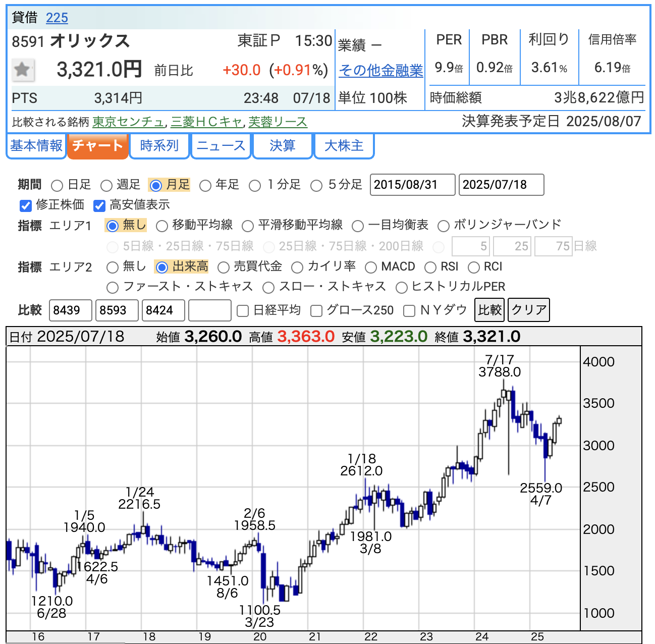The height and width of the screenshot is (644, 655).
Task: Click the empty fourth comparison code field
Action: click(210, 310)
